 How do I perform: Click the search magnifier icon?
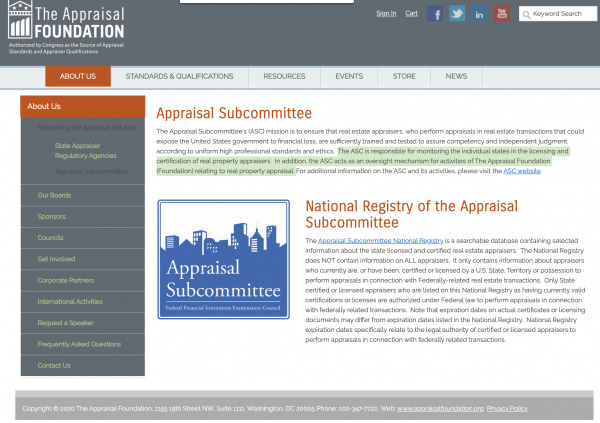pos(526,15)
